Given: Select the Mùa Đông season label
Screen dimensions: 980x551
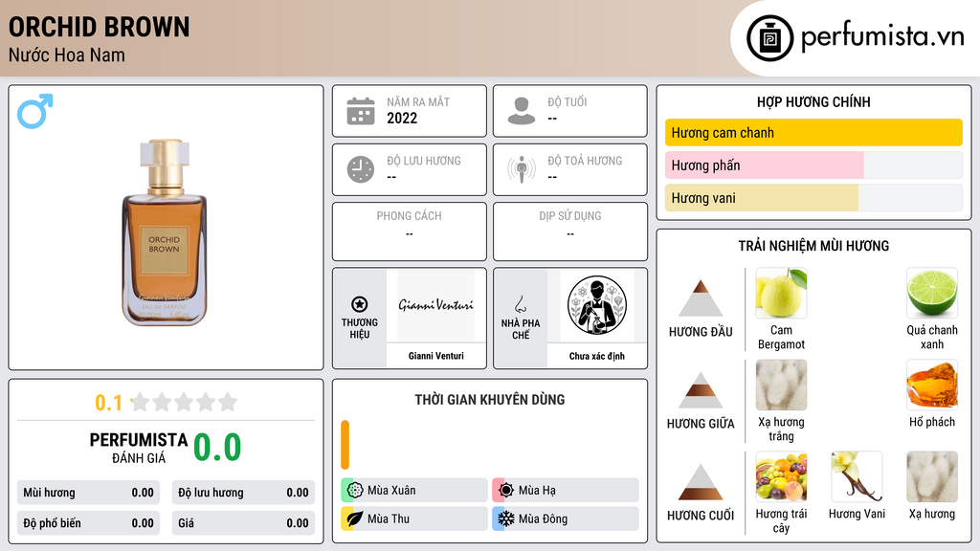Looking at the screenshot, I should click(x=543, y=518).
